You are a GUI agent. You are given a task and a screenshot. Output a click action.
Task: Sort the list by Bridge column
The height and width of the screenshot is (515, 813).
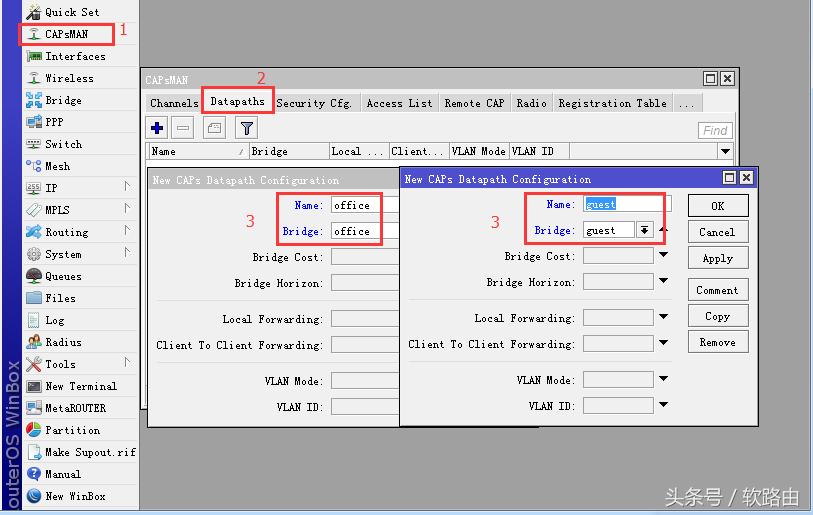click(x=289, y=151)
